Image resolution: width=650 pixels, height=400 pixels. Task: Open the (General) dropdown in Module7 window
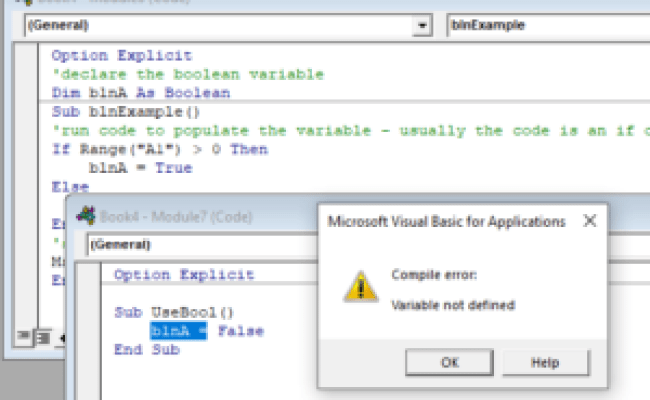point(202,244)
